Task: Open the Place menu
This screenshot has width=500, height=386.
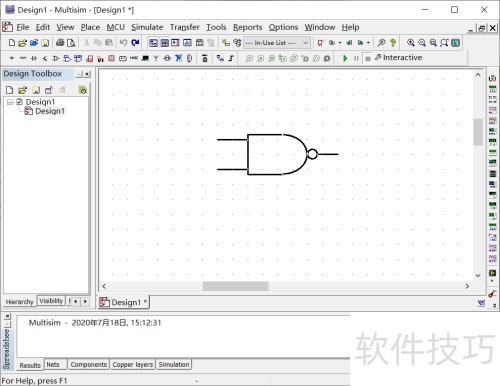Action: tap(90, 27)
